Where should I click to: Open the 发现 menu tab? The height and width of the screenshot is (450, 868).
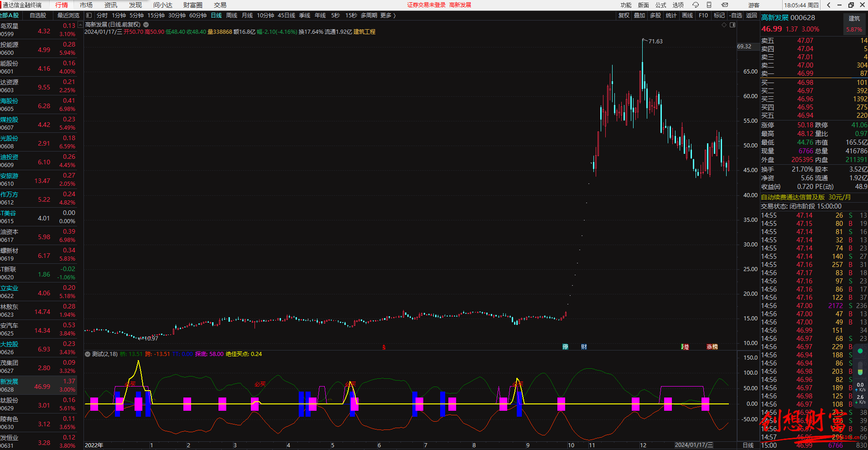click(x=135, y=5)
